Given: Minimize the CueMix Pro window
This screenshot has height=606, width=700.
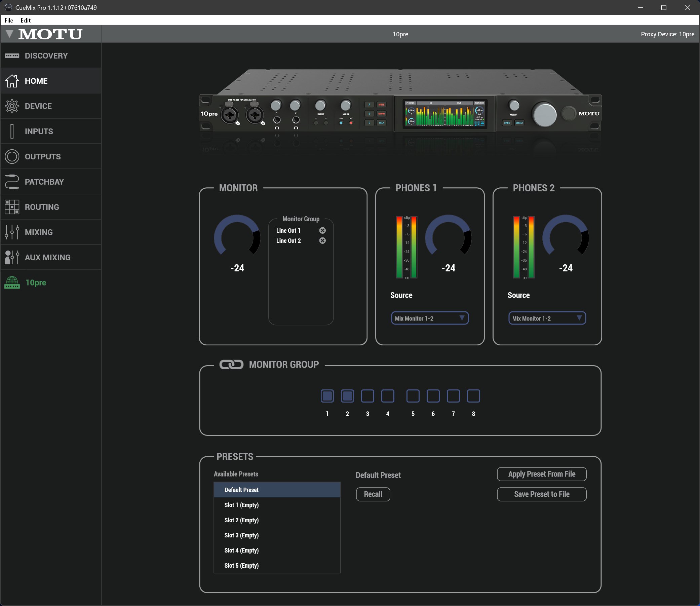Looking at the screenshot, I should click(x=640, y=7).
